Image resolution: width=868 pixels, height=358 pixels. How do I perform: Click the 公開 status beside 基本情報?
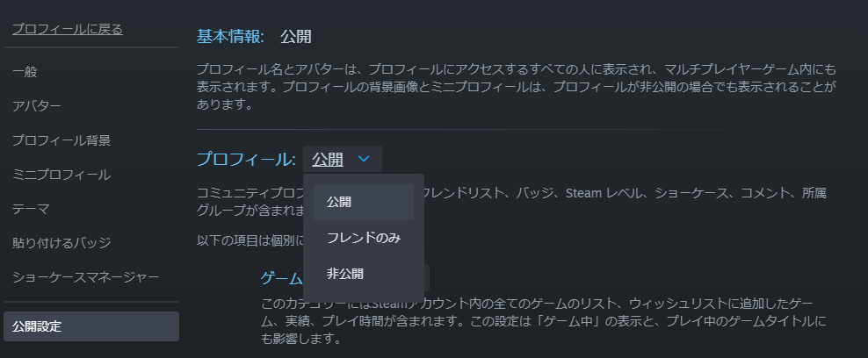pos(296,37)
